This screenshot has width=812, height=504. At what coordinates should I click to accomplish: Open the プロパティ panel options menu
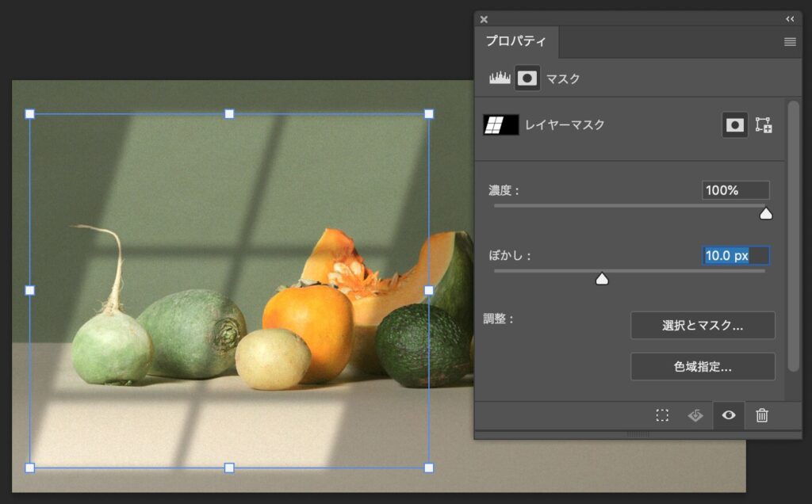[x=790, y=42]
